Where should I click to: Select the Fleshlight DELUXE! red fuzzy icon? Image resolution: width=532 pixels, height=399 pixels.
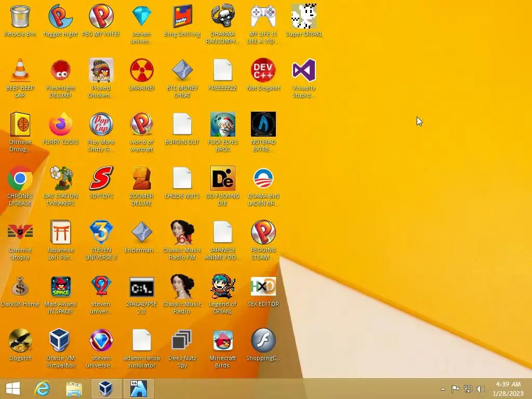pyautogui.click(x=60, y=70)
